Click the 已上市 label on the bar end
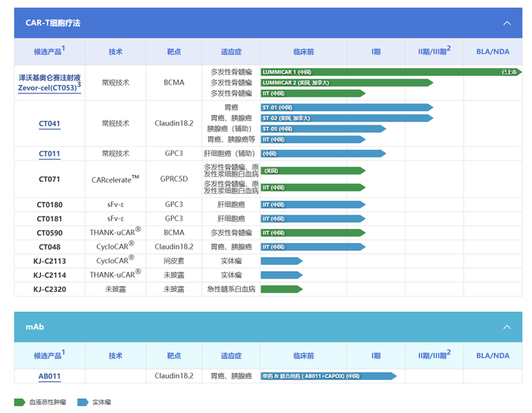This screenshot has height=413, width=532. click(509, 72)
